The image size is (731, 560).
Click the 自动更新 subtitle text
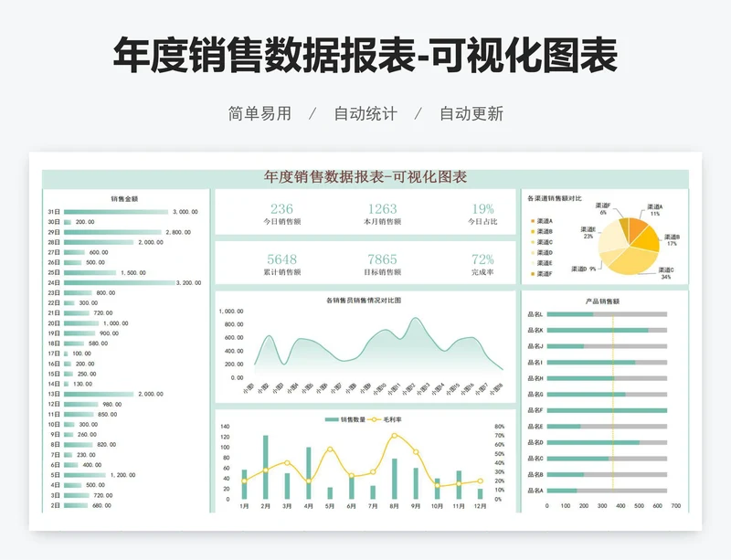point(471,114)
